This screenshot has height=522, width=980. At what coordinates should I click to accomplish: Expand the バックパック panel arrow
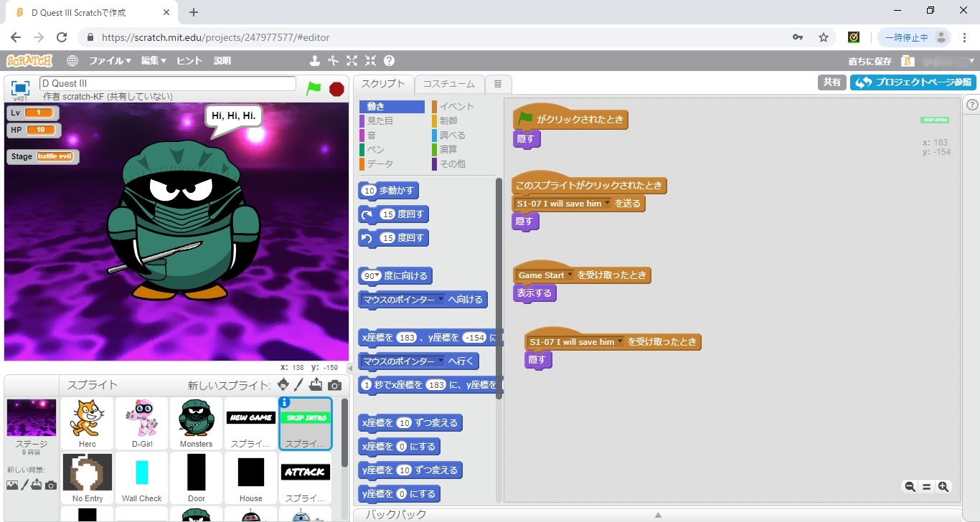click(658, 515)
